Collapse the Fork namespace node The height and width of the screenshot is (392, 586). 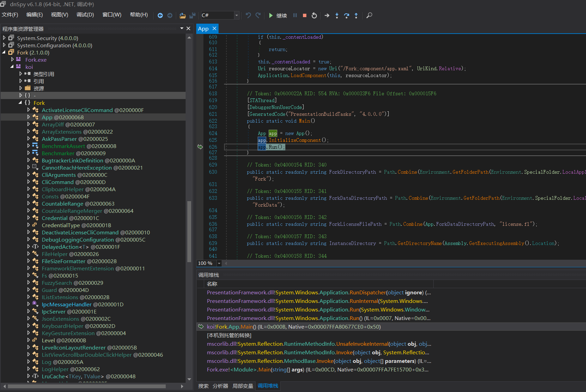[x=21, y=103]
